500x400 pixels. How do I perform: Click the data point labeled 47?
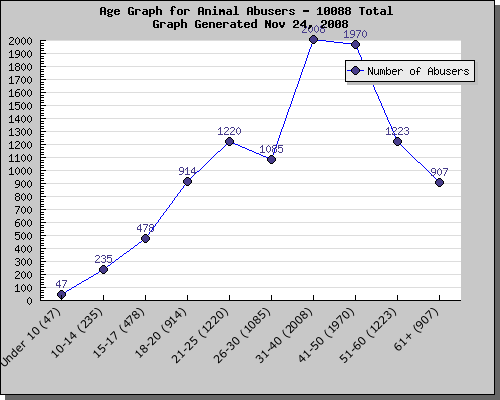(x=61, y=295)
